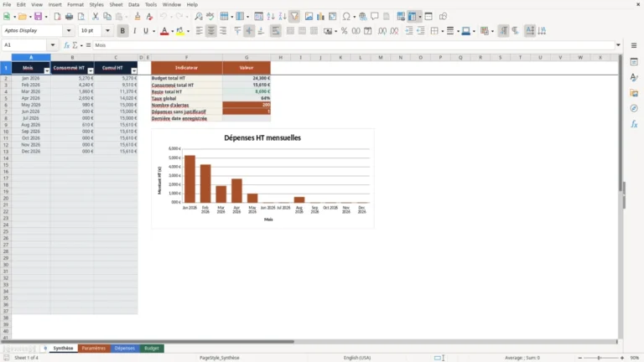Toggle the AutoFilter funnel button

294,17
